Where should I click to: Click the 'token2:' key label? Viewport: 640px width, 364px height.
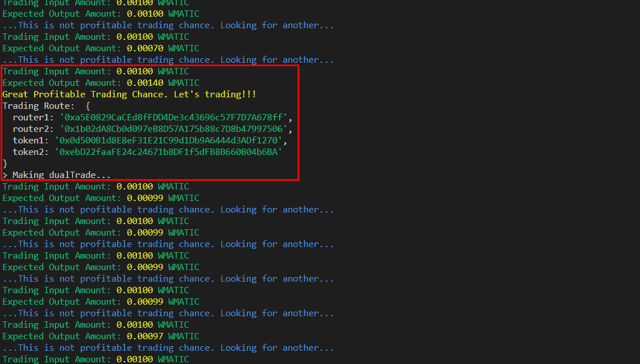31,151
